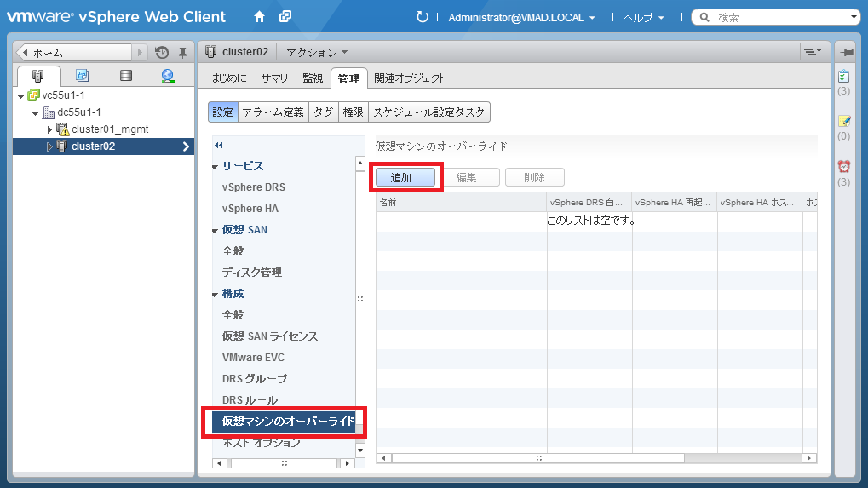Viewport: 868px width, 488px height.
Task: Collapse the 構成 section
Action: pyautogui.click(x=215, y=295)
